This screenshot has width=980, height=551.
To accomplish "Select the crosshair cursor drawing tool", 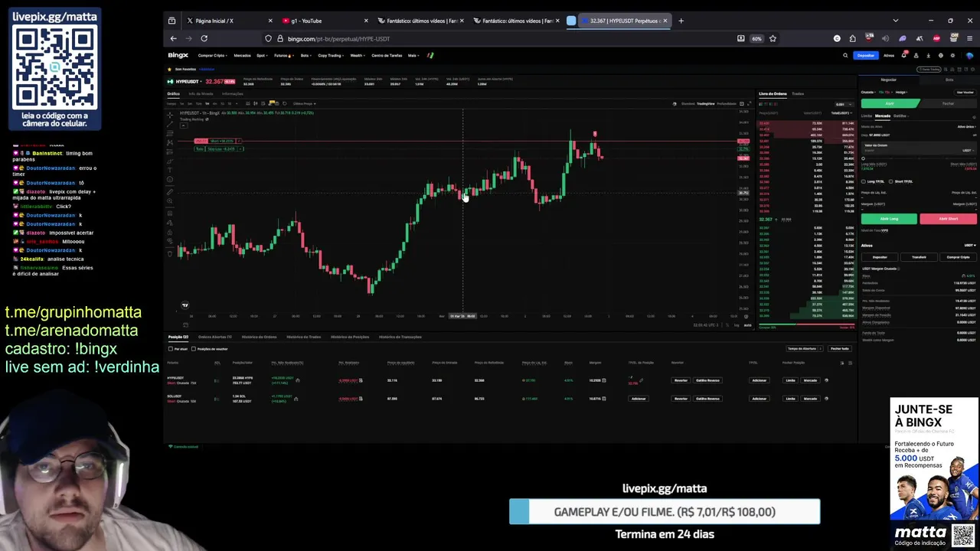I will (x=170, y=115).
